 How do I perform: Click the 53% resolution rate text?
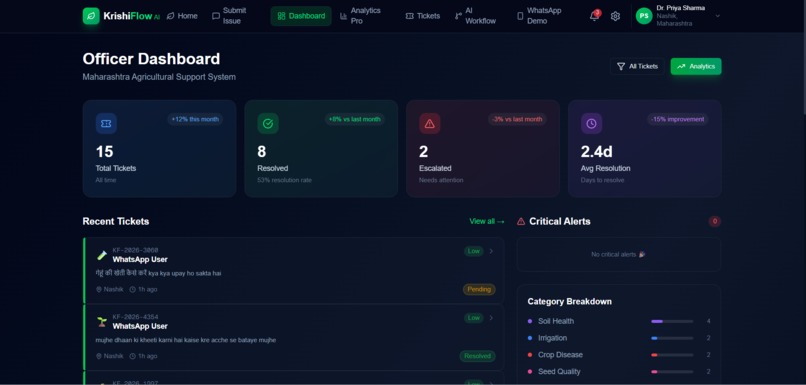[284, 180]
